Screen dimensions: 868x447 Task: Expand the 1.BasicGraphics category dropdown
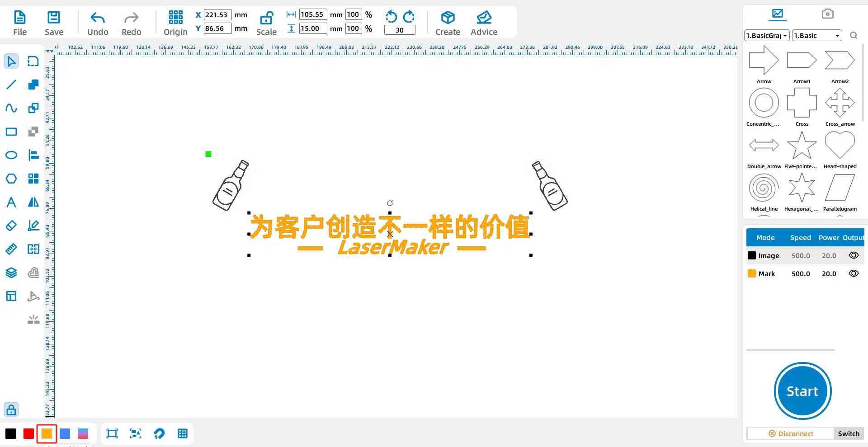(767, 35)
